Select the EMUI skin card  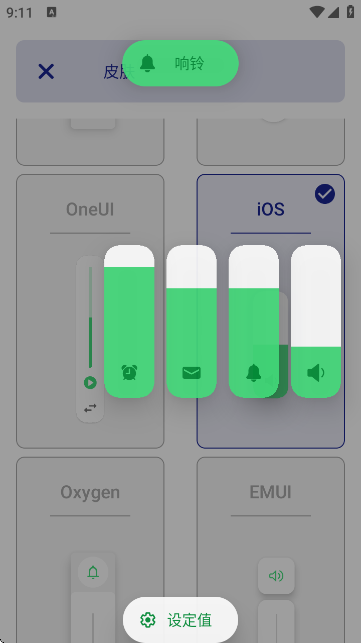click(x=271, y=550)
